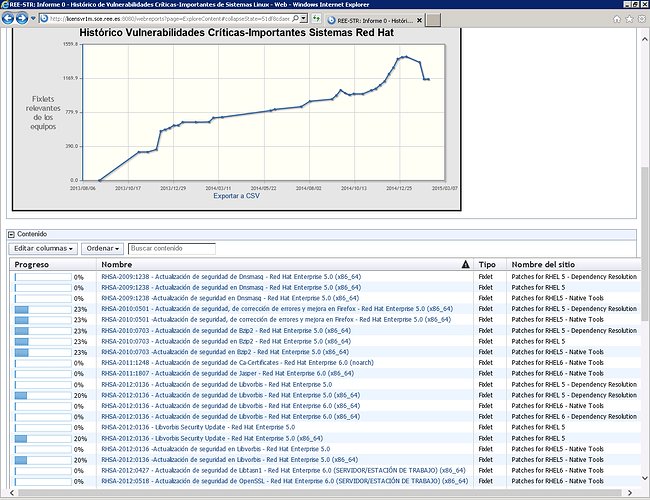Click the ascending sort triangle in Nombre header
Image resolution: width=650 pixels, height=500 pixels.
(x=466, y=265)
